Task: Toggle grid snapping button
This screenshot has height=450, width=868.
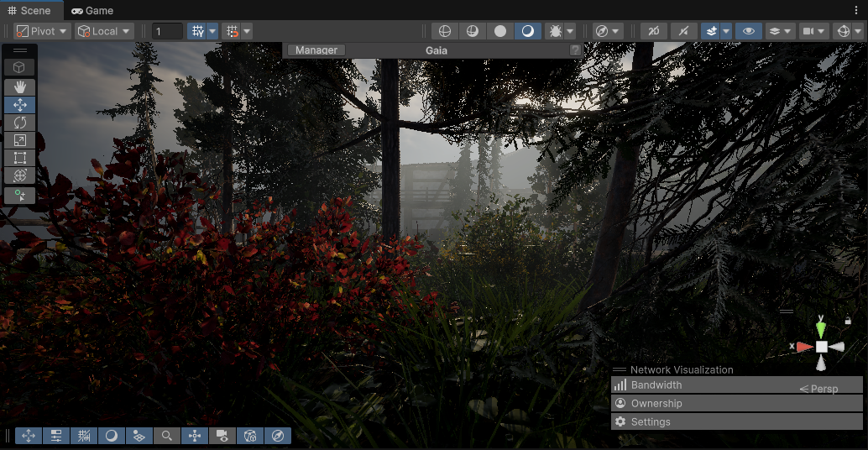Action: [x=197, y=31]
